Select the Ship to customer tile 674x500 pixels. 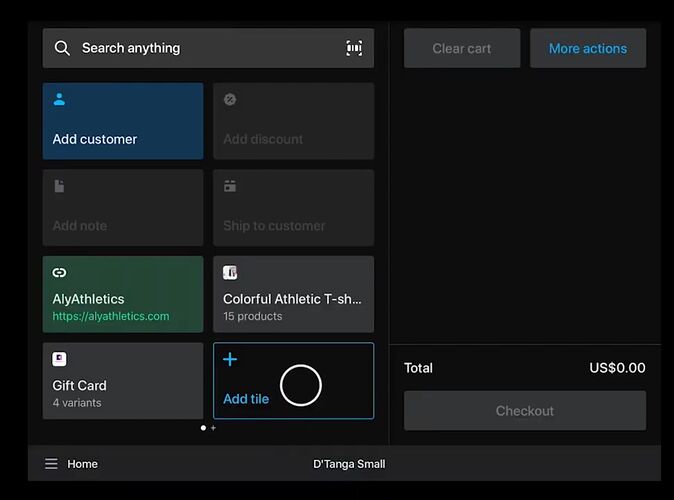coord(294,208)
